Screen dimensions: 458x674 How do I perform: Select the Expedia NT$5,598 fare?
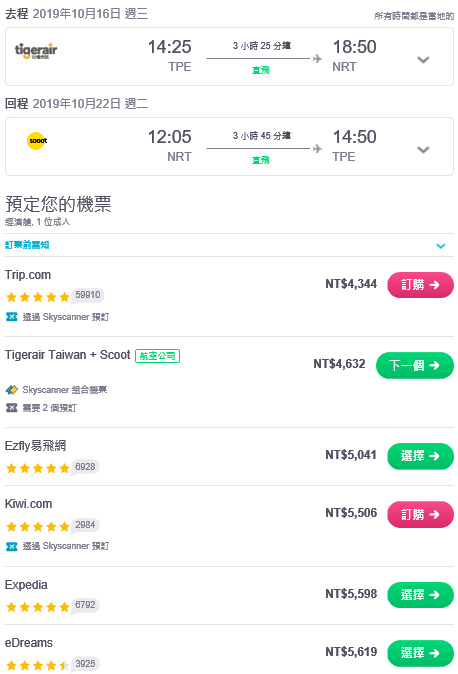pyautogui.click(x=420, y=595)
